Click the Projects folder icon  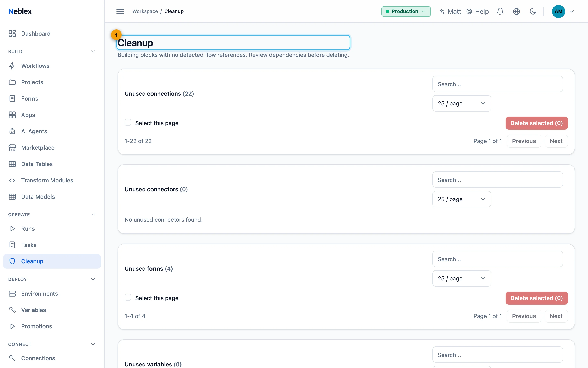12,82
